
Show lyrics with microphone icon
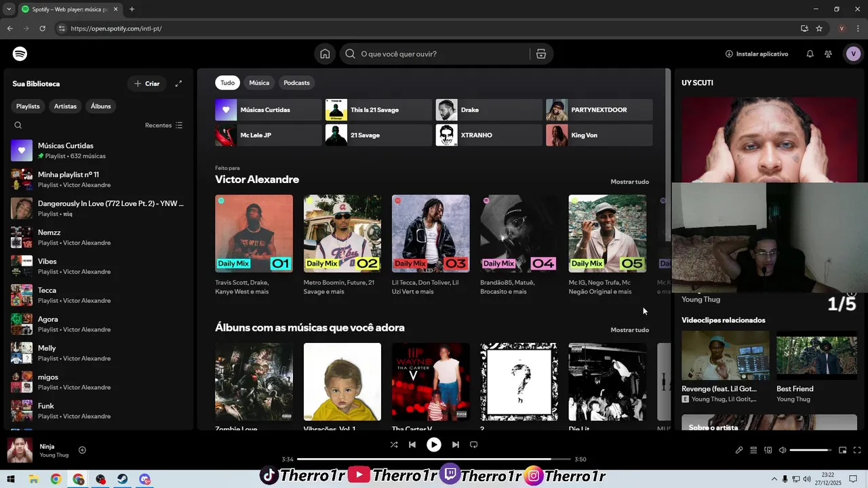[x=739, y=450]
